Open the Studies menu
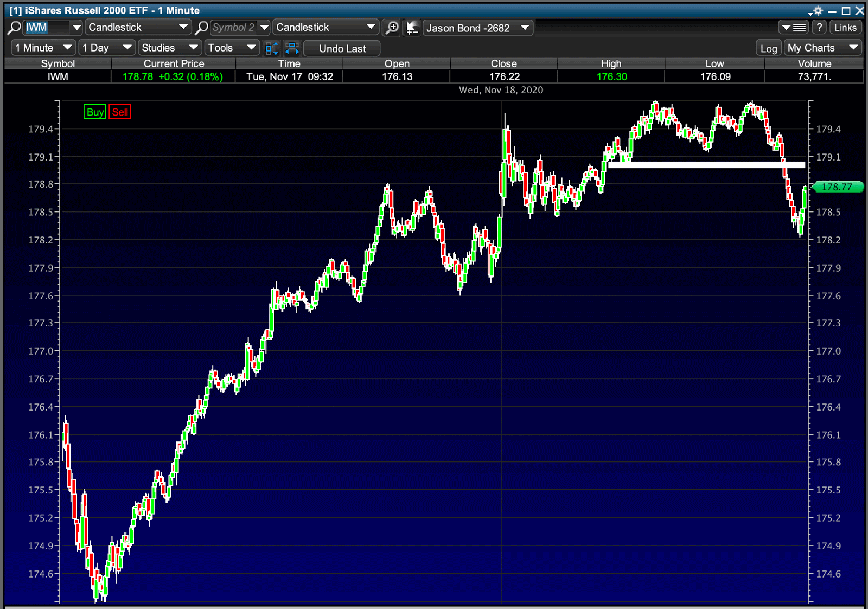 [x=170, y=48]
